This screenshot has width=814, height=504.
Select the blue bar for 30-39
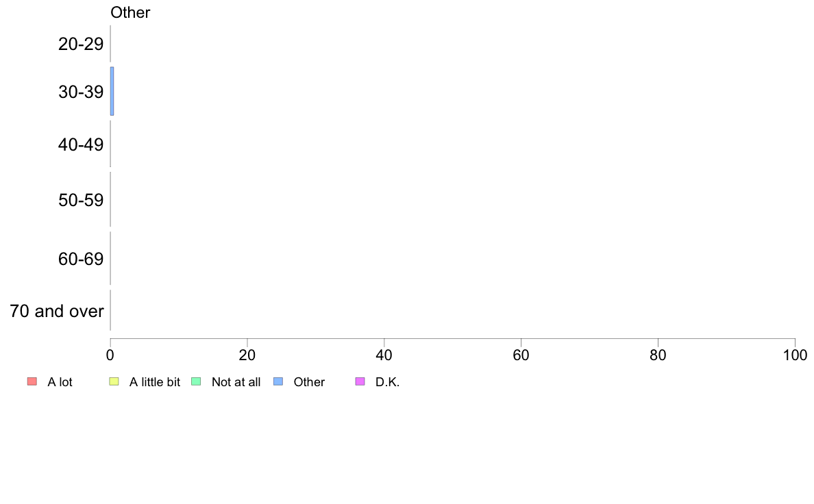(x=112, y=91)
